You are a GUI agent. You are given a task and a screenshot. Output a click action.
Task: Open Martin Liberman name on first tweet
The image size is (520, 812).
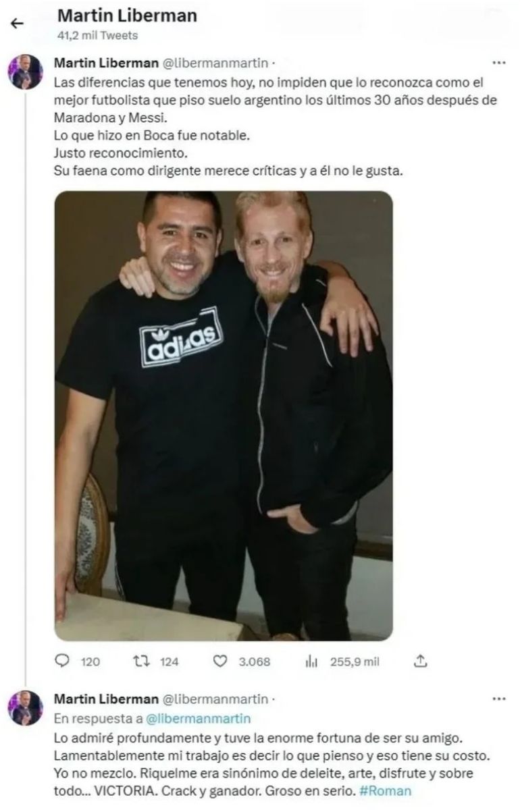tap(106, 63)
